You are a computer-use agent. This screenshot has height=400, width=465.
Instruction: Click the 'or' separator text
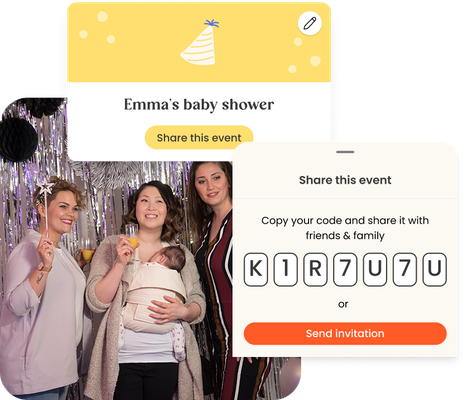[x=343, y=304]
